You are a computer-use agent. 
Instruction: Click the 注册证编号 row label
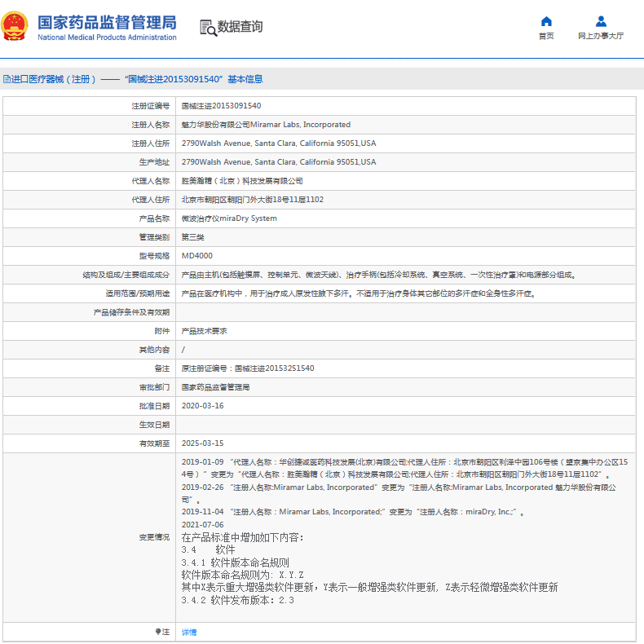pyautogui.click(x=151, y=106)
